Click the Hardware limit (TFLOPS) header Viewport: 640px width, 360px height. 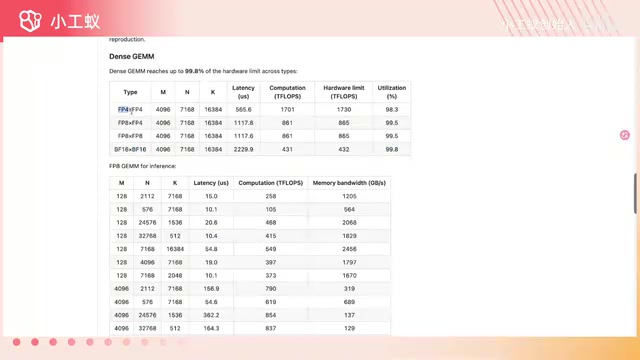point(344,92)
